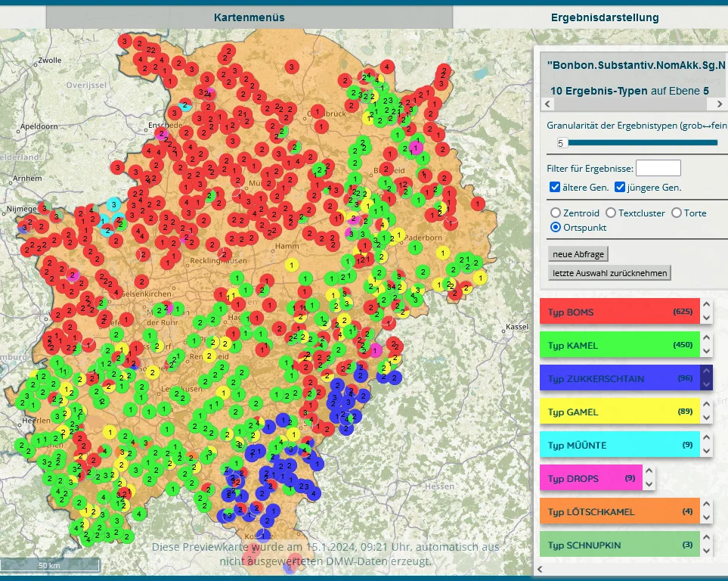Screen dimensions: 728x581
Task: Choose the Textcluster radio button
Action: pos(611,213)
